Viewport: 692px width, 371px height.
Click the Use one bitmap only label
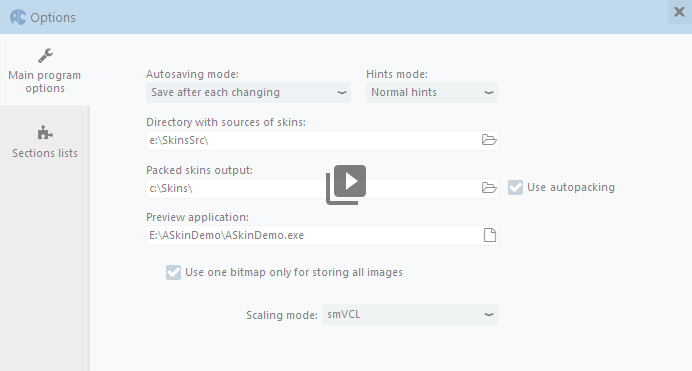pos(294,272)
